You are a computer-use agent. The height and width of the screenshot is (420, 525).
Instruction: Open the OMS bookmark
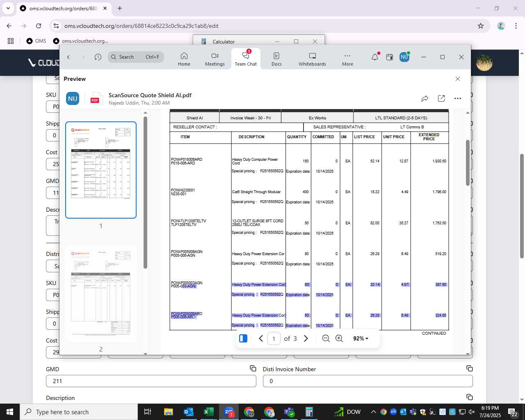point(36,41)
